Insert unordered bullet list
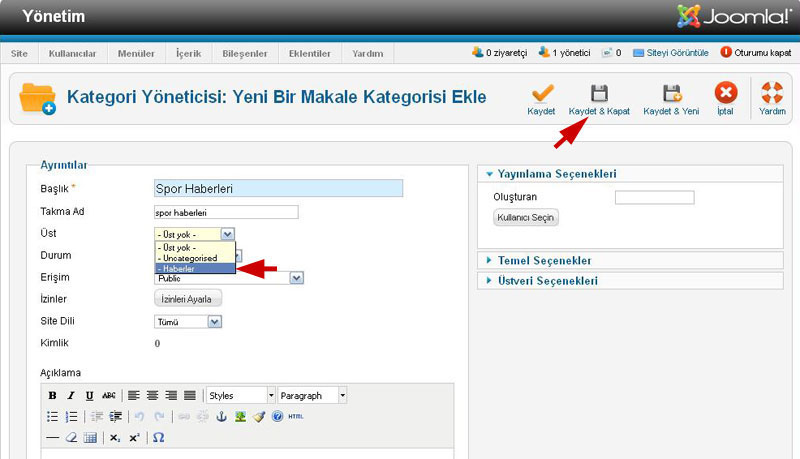Screen dimensions: 800x459 (52, 417)
